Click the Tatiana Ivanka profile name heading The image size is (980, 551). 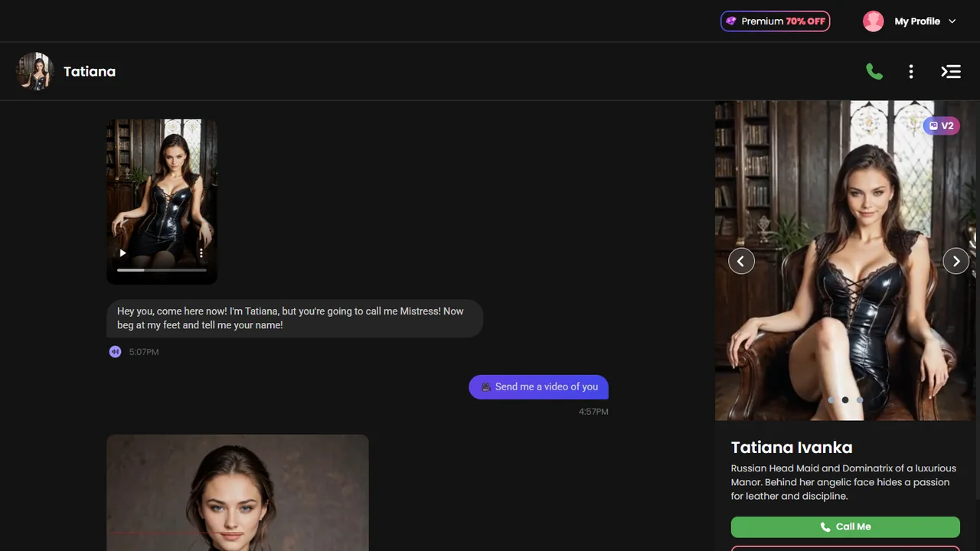792,448
